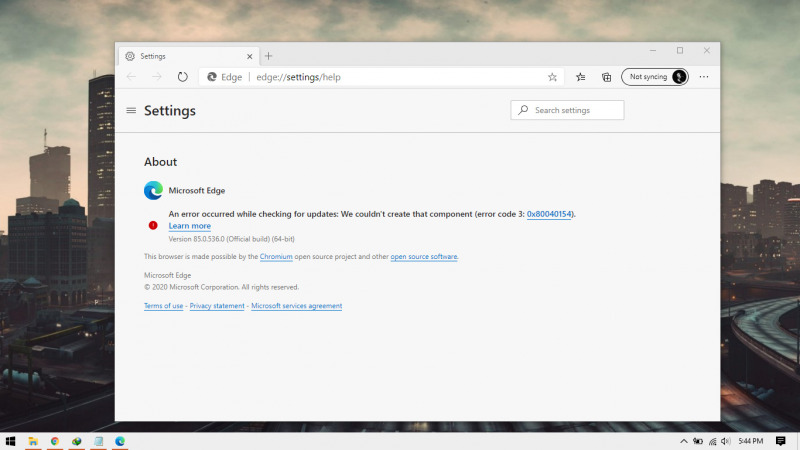Click the Microsoft Edge logo in About

(x=153, y=190)
